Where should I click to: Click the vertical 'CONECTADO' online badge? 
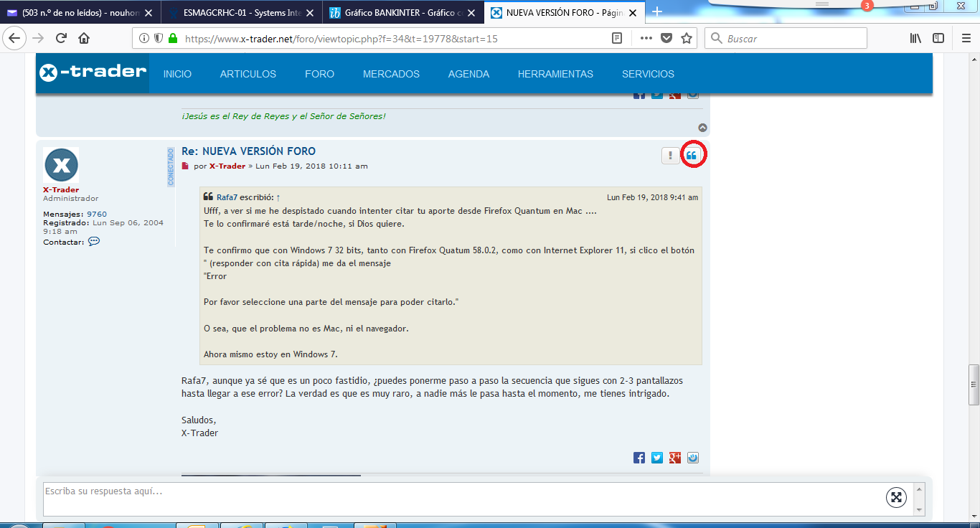point(171,167)
